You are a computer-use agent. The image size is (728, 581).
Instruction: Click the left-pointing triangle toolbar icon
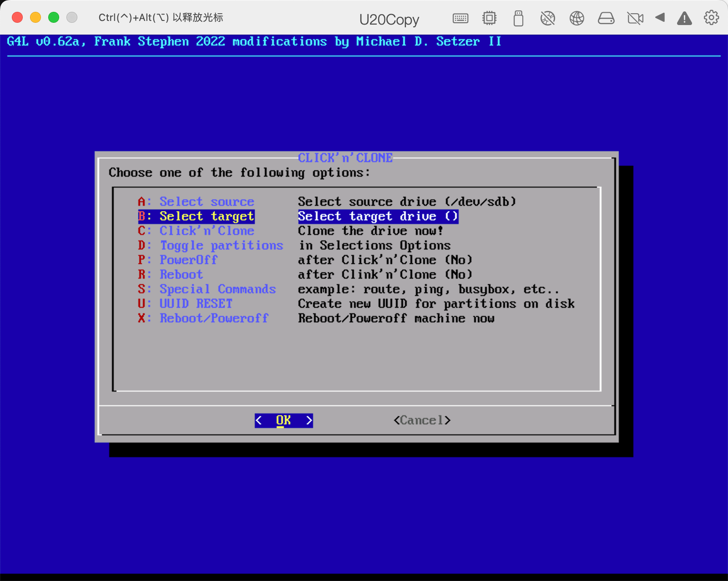pos(660,18)
